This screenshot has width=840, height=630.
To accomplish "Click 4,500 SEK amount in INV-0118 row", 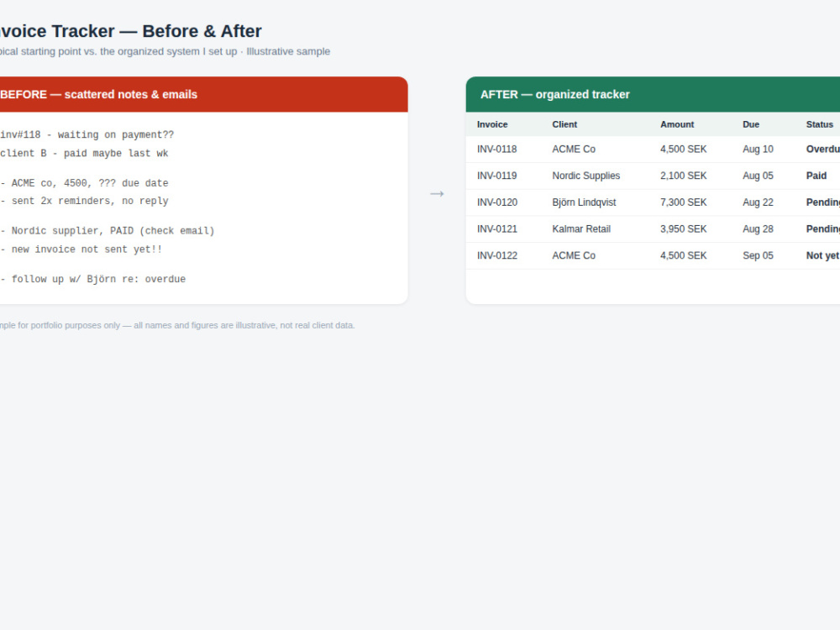I will coord(684,149).
